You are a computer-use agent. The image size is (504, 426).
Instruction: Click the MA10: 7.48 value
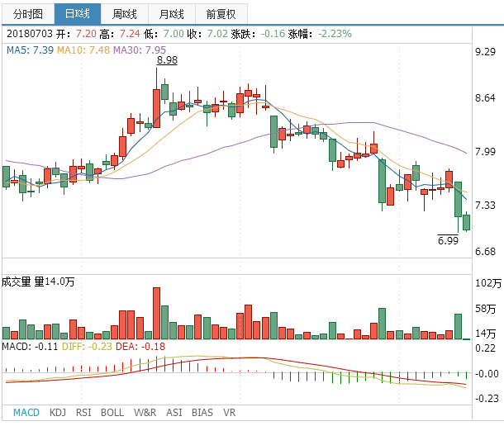(83, 50)
